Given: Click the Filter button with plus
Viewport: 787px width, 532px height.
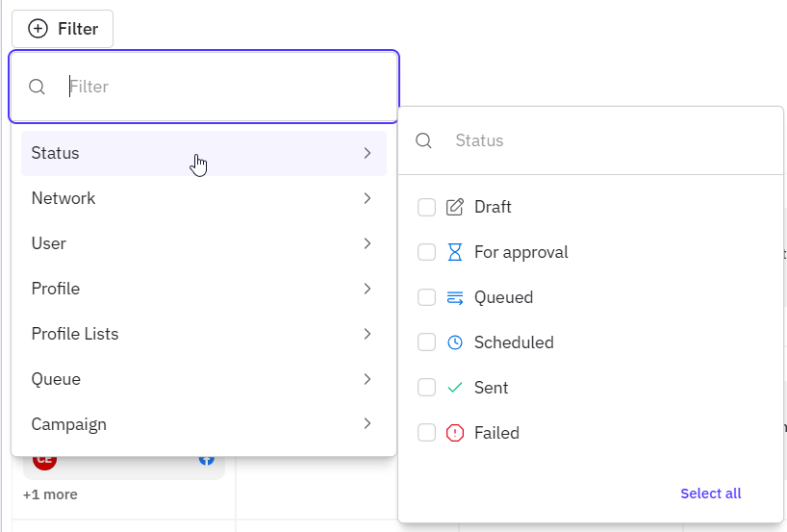Looking at the screenshot, I should coord(63,29).
